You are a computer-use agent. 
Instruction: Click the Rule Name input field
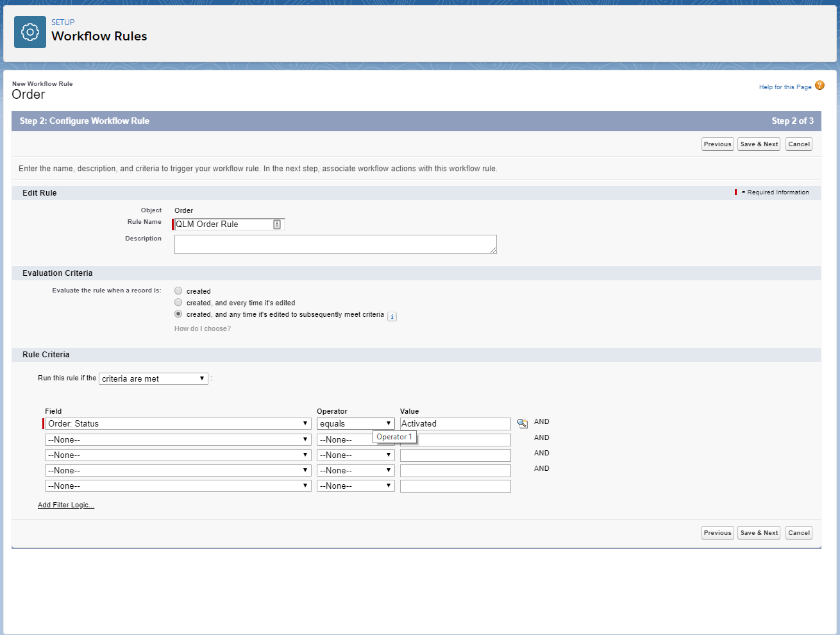(229, 224)
